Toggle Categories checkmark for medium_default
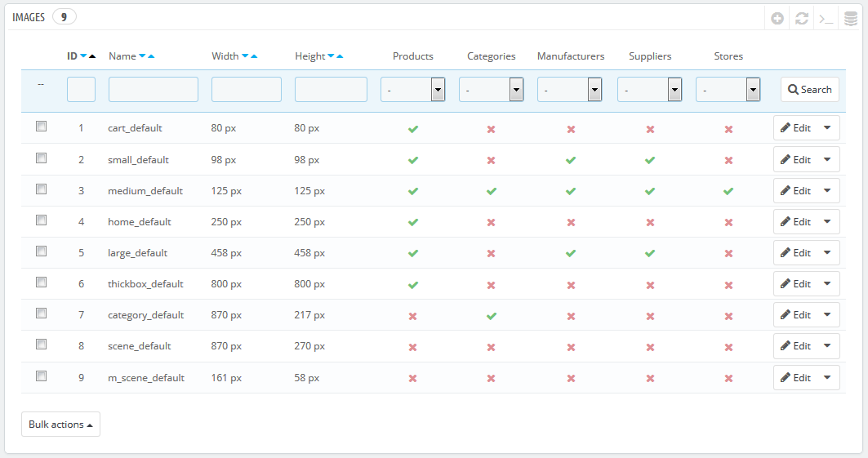The image size is (868, 458). 492,191
